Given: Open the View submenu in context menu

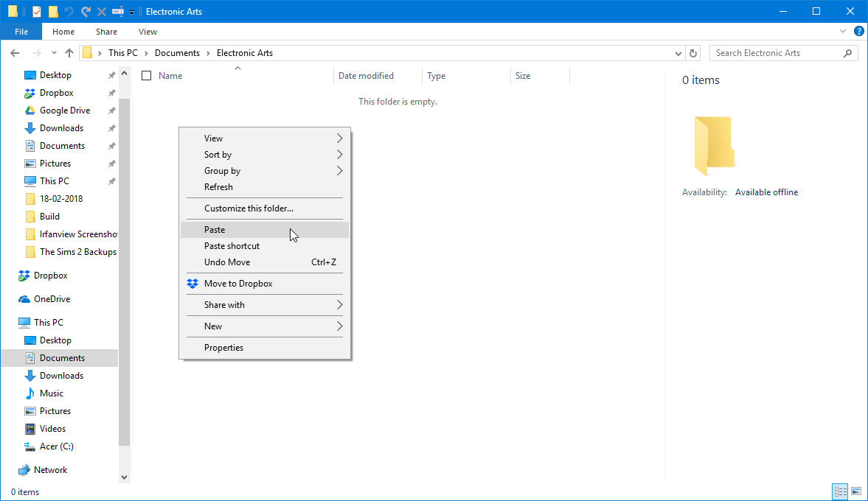Looking at the screenshot, I should 265,139.
